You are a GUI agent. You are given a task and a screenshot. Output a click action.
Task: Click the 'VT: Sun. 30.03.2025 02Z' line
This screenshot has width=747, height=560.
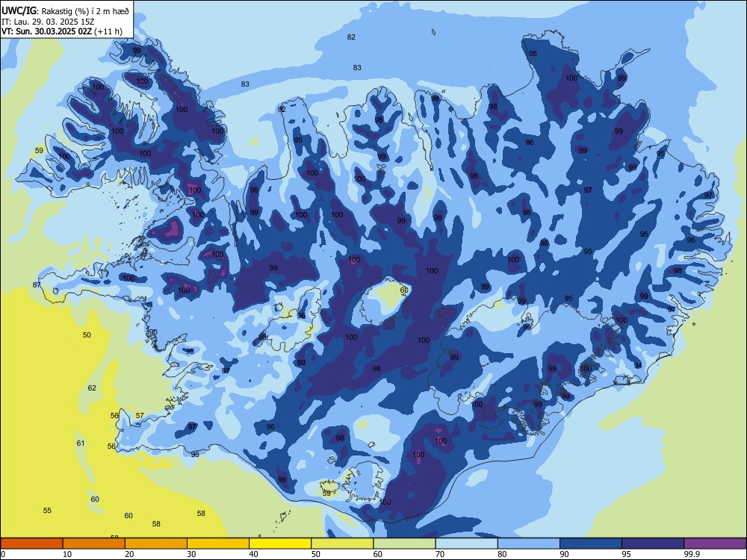pos(46,31)
